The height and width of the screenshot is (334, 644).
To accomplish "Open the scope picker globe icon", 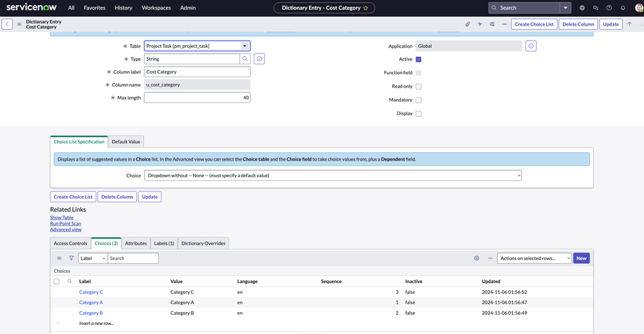I will [x=582, y=8].
